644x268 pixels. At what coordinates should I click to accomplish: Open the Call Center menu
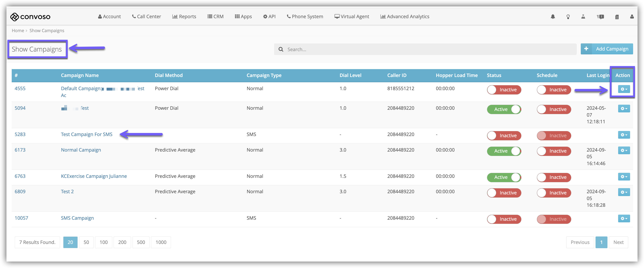click(x=147, y=17)
